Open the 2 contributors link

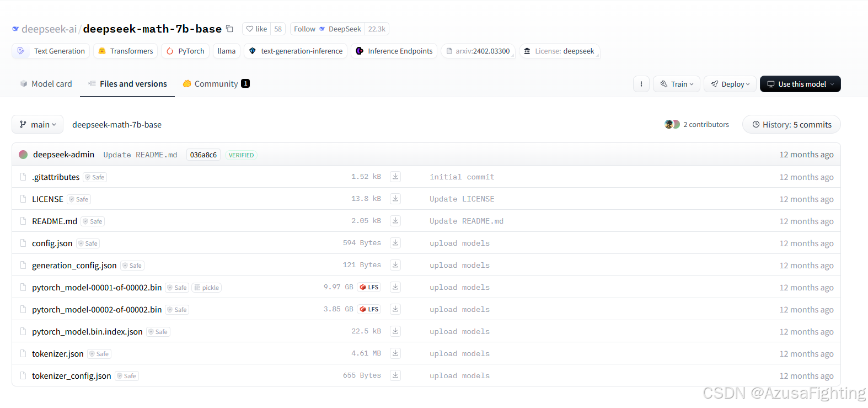[706, 124]
